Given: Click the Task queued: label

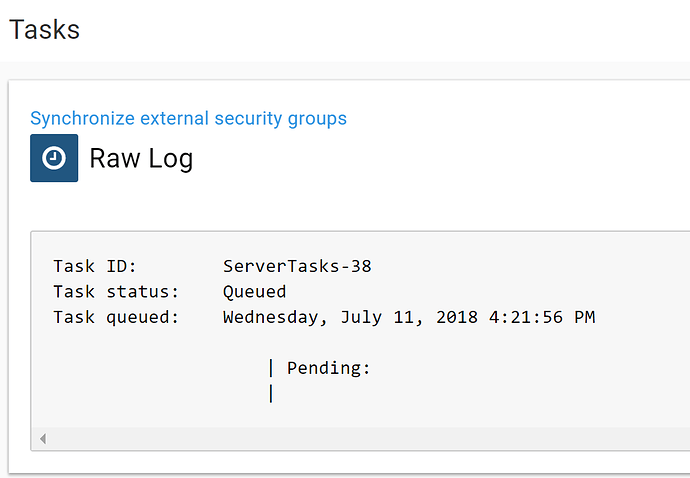Looking at the screenshot, I should click(x=116, y=317).
